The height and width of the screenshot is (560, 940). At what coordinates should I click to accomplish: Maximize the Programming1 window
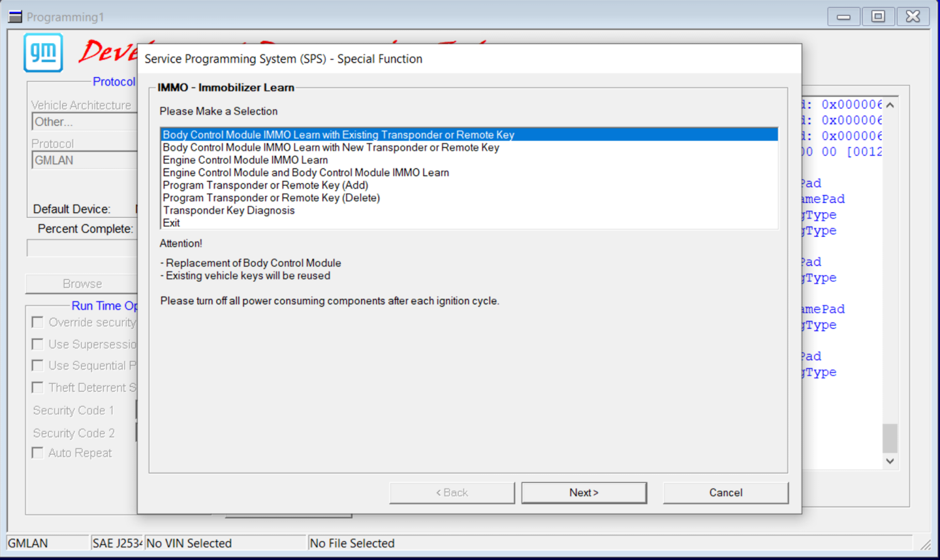pyautogui.click(x=878, y=16)
